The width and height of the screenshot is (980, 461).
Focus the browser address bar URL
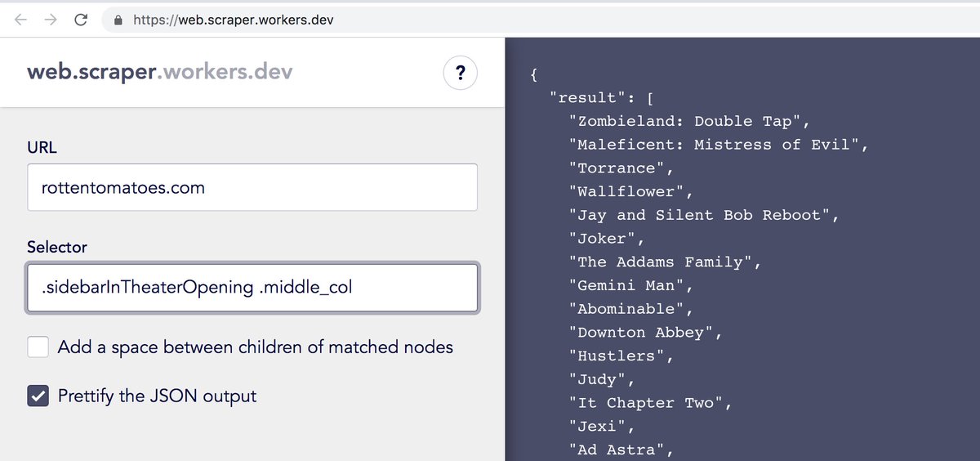pos(234,21)
